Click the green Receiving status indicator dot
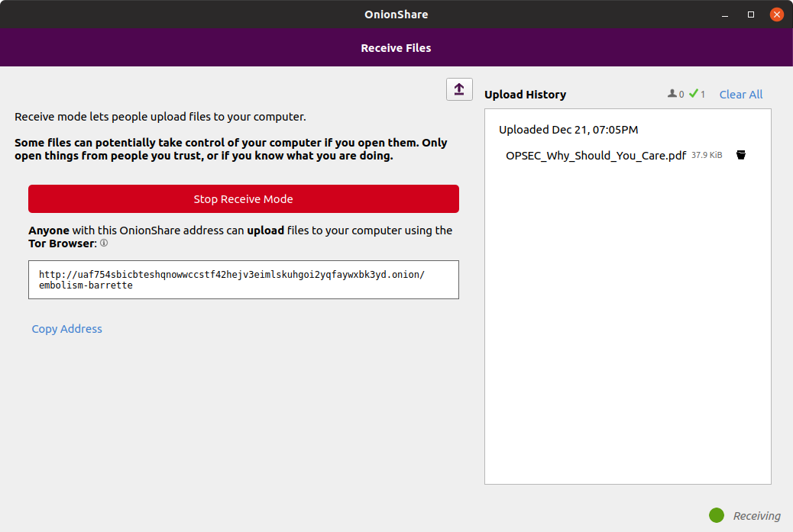This screenshot has height=532, width=793. (x=717, y=515)
